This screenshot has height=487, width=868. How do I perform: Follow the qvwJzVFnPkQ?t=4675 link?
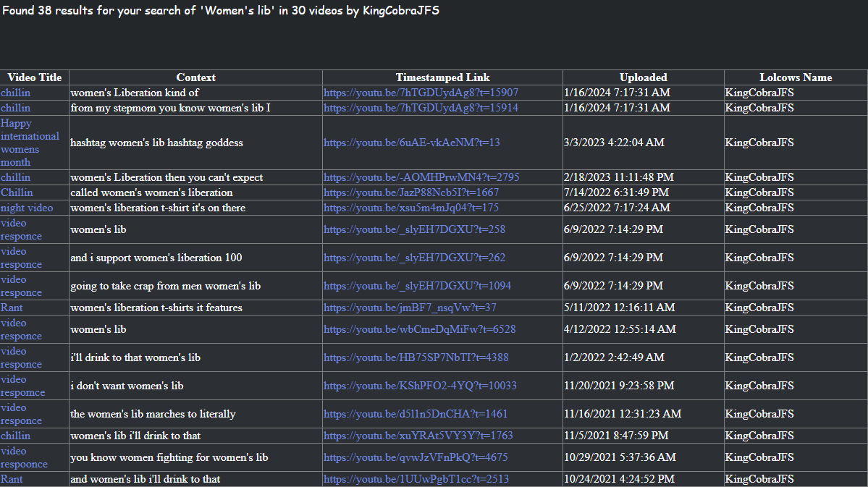(416, 457)
